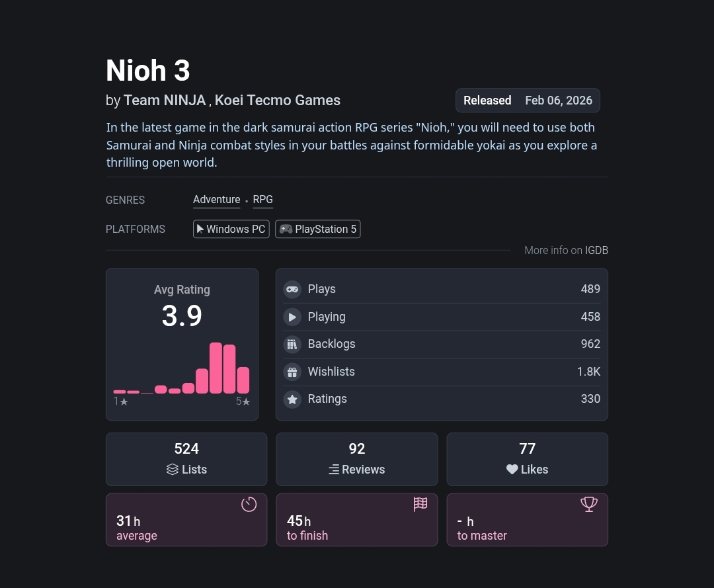The image size is (714, 588).
Task: Click the Plays row showing 489
Action: 442,289
